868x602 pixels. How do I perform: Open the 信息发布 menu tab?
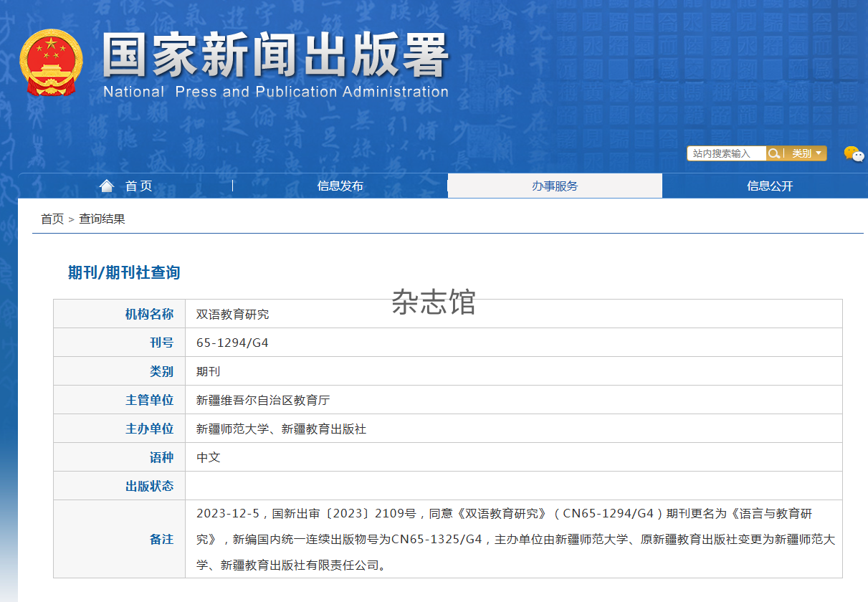pos(340,186)
